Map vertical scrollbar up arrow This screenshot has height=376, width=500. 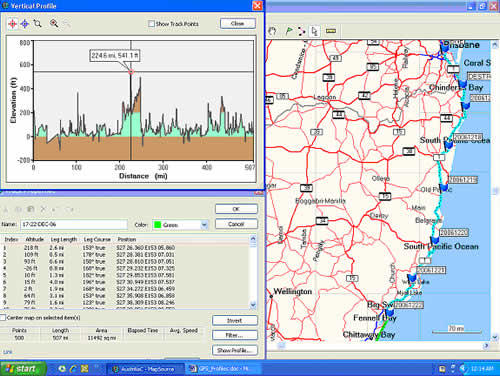pyautogui.click(x=495, y=44)
